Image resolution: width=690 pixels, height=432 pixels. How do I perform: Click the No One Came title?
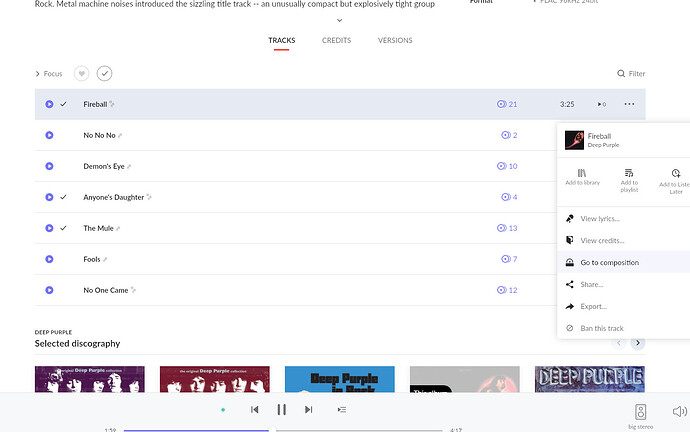tap(106, 290)
